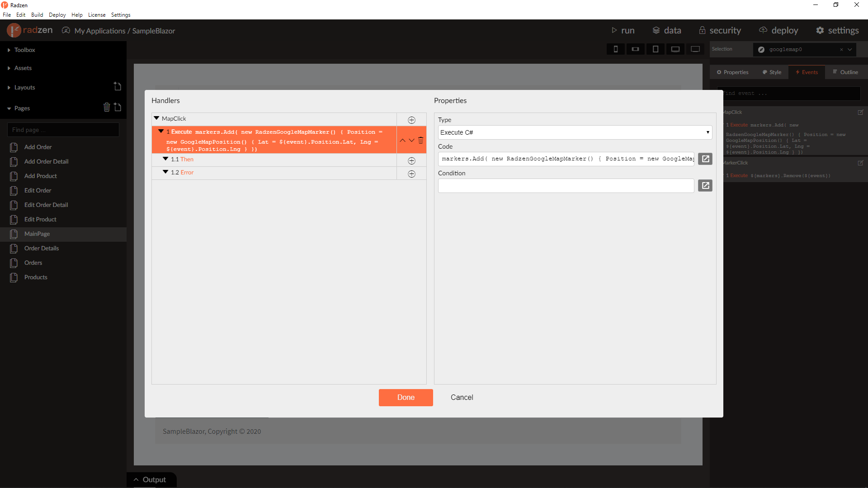This screenshot has width=868, height=488.
Task: Collapse the 1.2 Error node
Action: coord(165,172)
